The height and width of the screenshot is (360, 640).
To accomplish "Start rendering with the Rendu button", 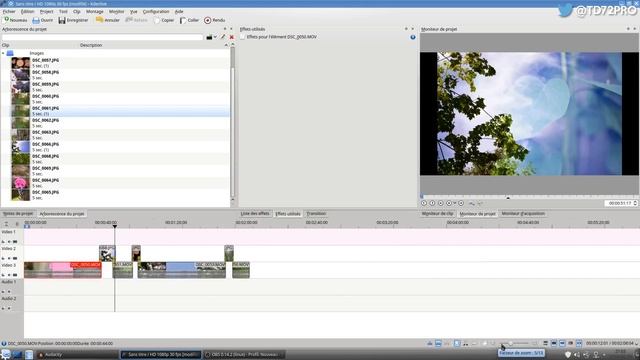I will pyautogui.click(x=215, y=20).
